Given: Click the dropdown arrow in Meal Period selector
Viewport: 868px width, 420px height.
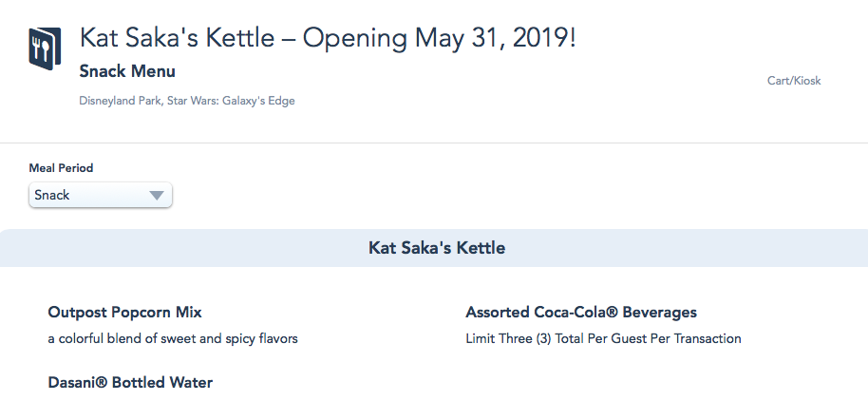Looking at the screenshot, I should point(157,196).
